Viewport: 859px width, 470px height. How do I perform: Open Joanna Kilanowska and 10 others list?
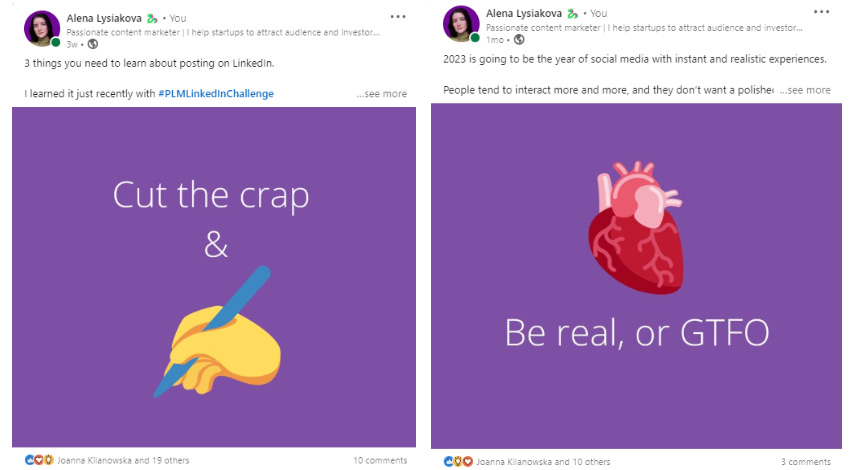tap(543, 462)
